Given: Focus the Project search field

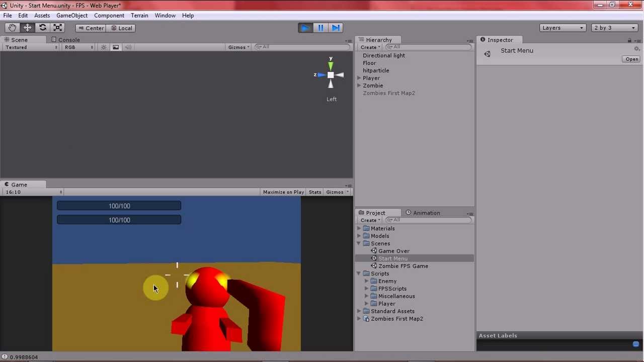Looking at the screenshot, I should (x=429, y=220).
